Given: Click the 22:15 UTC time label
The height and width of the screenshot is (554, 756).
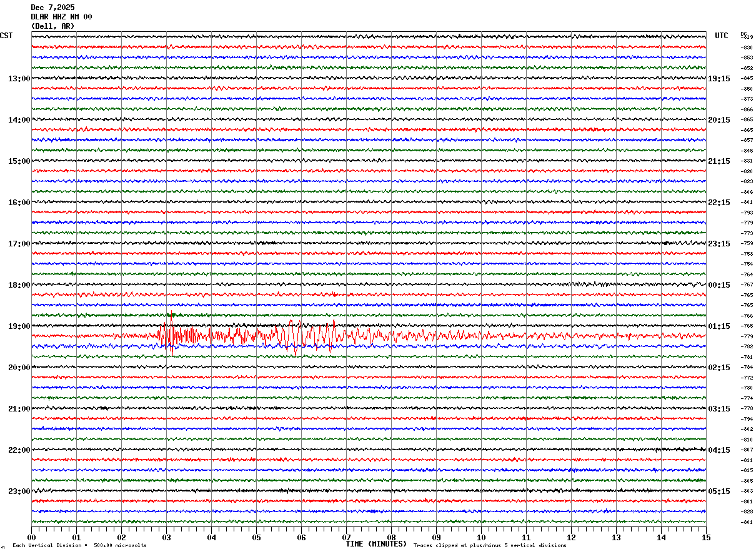Looking at the screenshot, I should (x=719, y=203).
